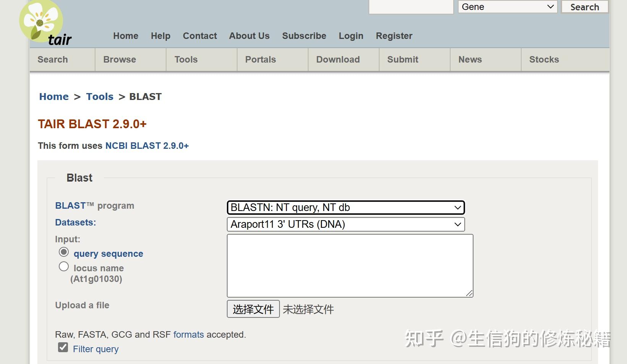Screen dimensions: 627x364
Task: Click the Search button at top right
Action: [585, 7]
